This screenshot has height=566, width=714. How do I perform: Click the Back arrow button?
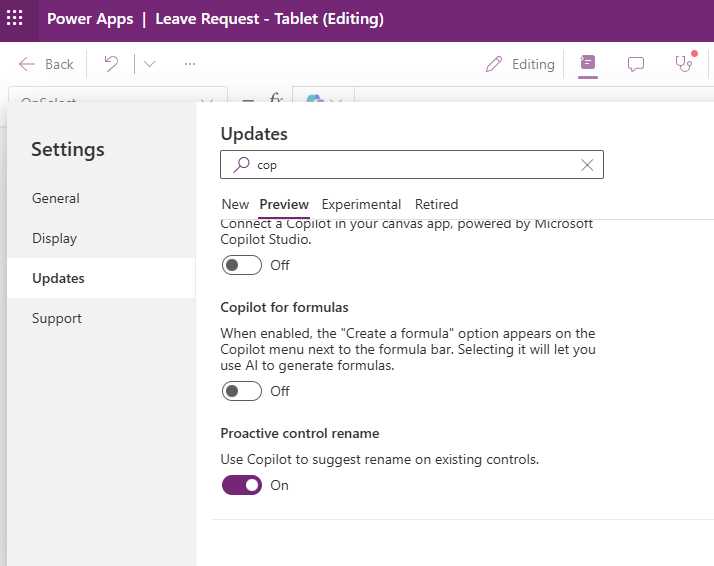[46, 64]
